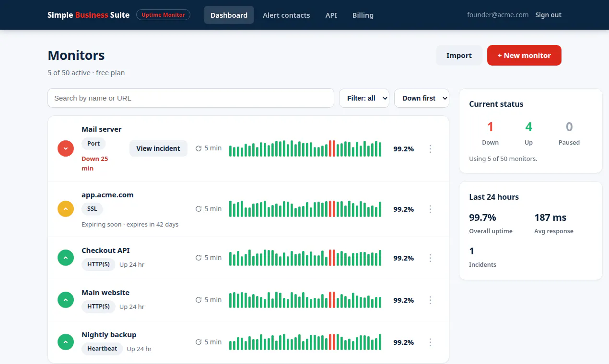Viewport: 609px width, 364px height.
Task: Open the three-dot menu for Nightly backup
Action: (x=430, y=342)
